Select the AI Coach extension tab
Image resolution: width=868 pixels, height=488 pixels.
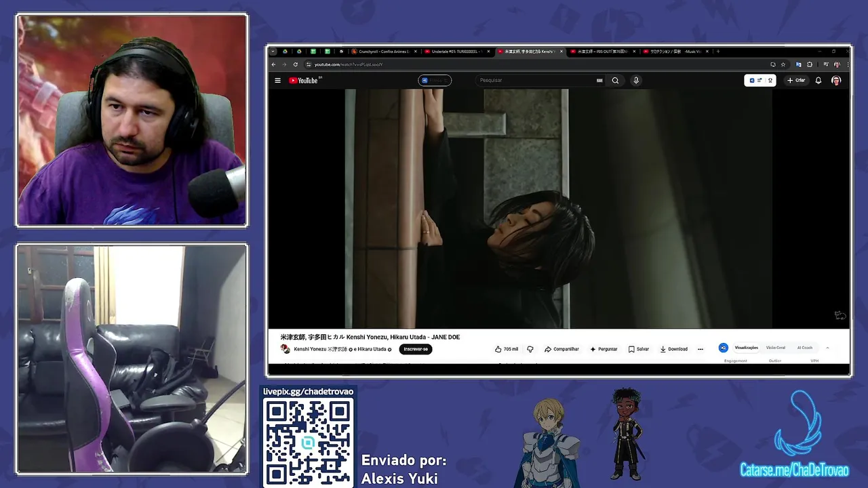point(805,348)
